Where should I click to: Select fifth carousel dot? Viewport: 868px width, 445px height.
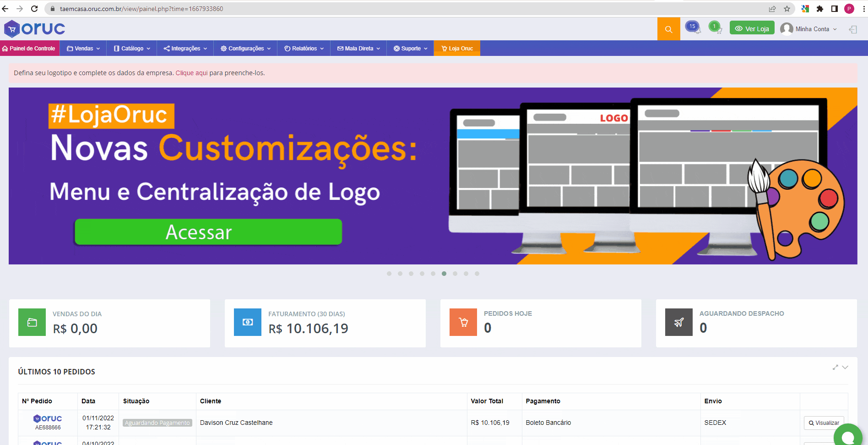click(433, 274)
